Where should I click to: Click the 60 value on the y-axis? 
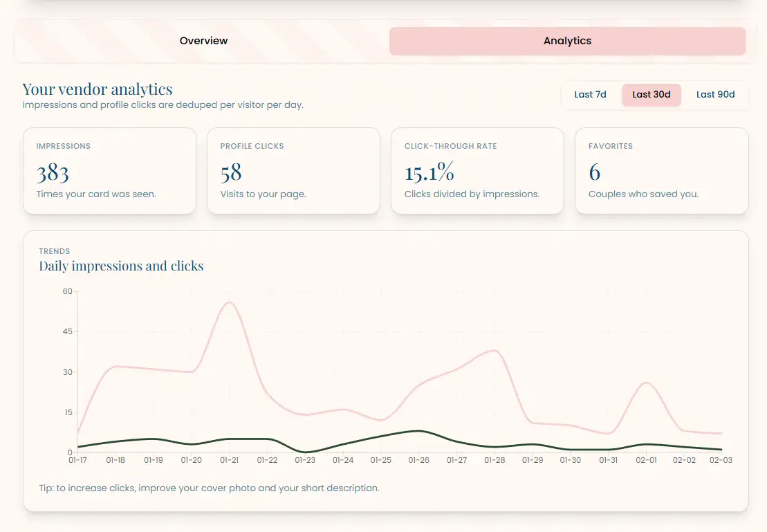tap(68, 291)
